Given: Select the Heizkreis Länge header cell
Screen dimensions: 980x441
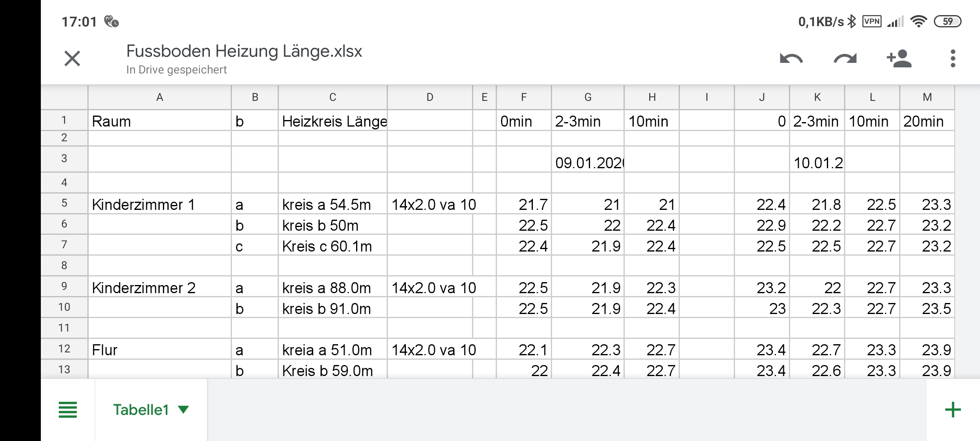Looking at the screenshot, I should (333, 120).
